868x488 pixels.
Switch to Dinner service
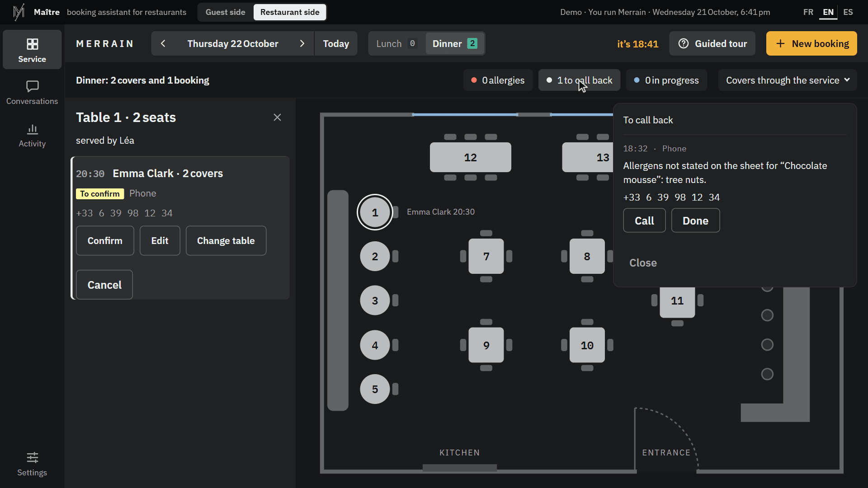pos(454,43)
